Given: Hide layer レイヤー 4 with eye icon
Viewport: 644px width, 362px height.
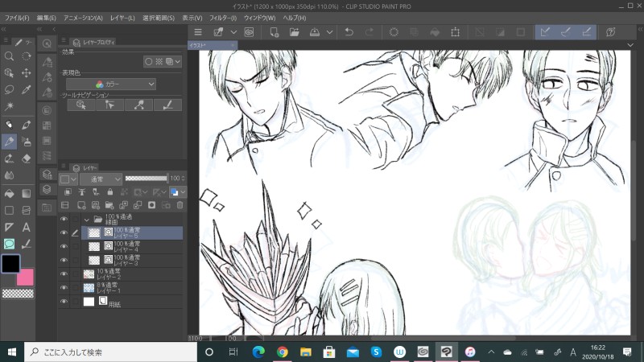Looking at the screenshot, I should click(64, 246).
